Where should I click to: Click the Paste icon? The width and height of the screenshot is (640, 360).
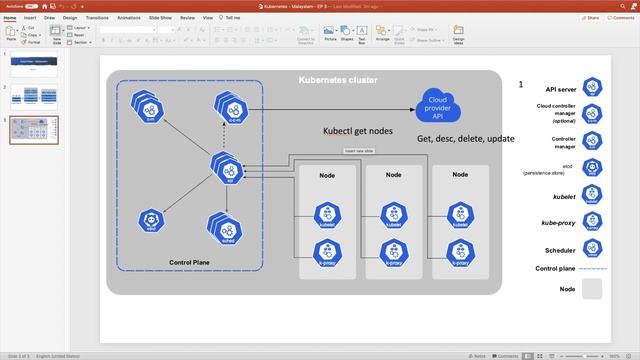(11, 32)
